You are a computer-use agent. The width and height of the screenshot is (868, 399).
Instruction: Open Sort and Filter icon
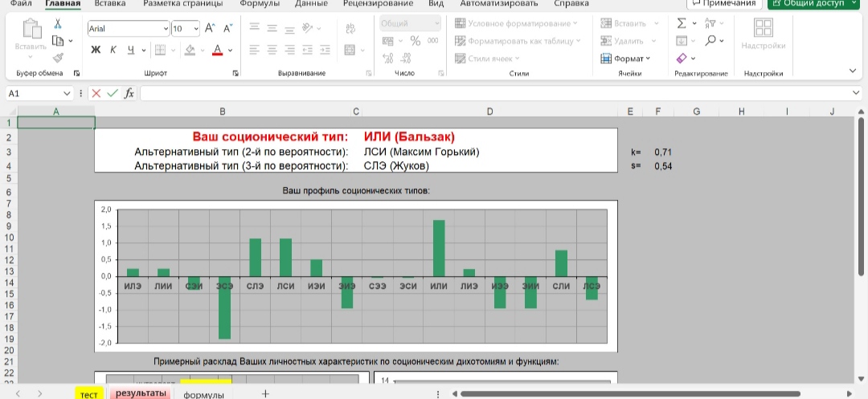710,23
